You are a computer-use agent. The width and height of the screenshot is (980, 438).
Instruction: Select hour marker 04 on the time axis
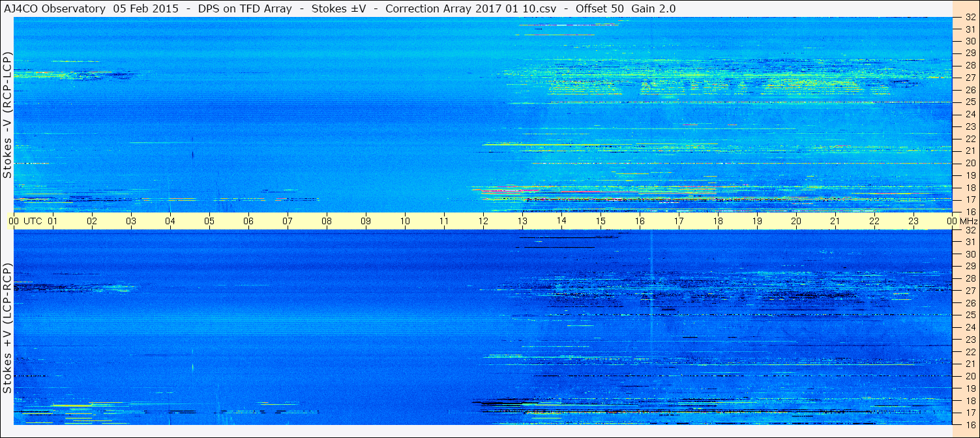pyautogui.click(x=170, y=221)
